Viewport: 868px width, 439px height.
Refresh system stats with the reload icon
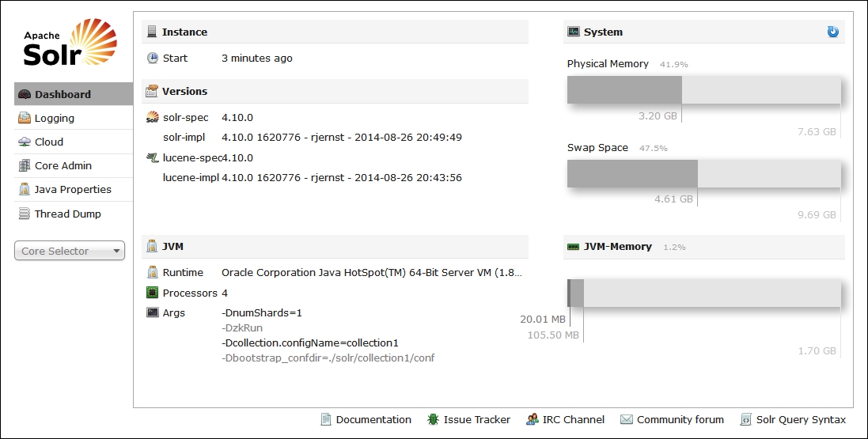(832, 32)
